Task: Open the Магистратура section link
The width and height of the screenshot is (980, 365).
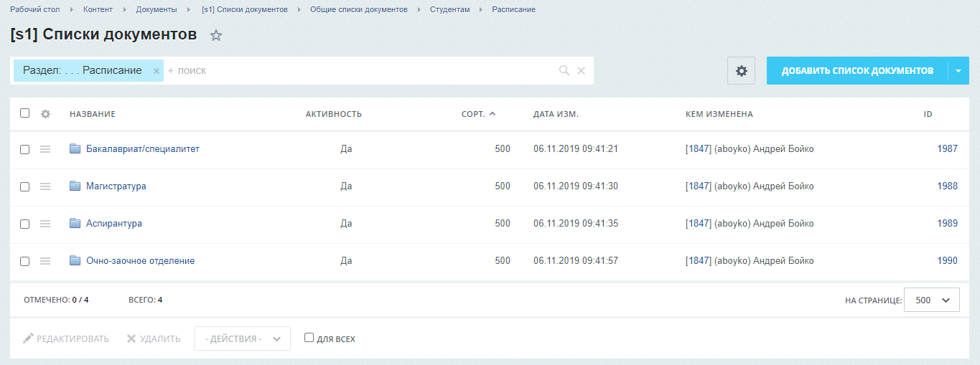Action: [x=116, y=186]
